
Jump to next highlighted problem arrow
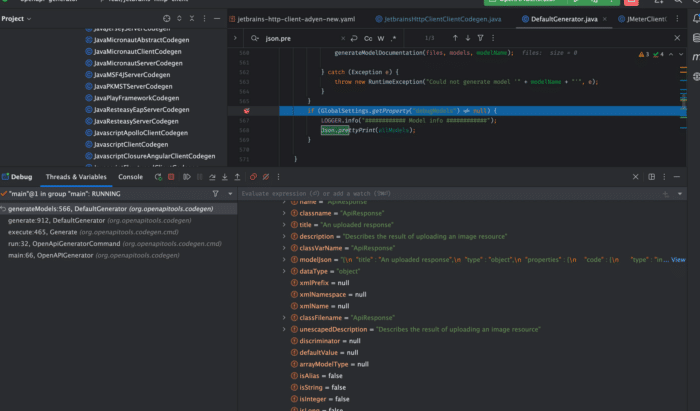[x=681, y=54]
